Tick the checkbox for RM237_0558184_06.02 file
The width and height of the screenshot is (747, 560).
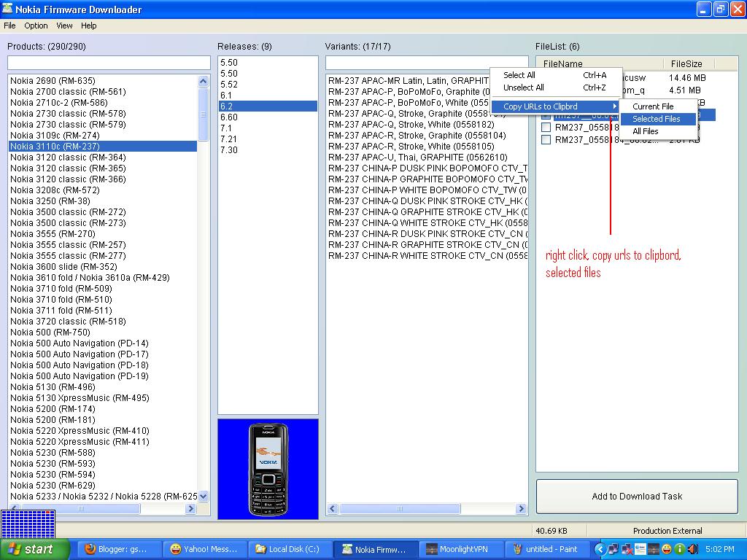[546, 139]
